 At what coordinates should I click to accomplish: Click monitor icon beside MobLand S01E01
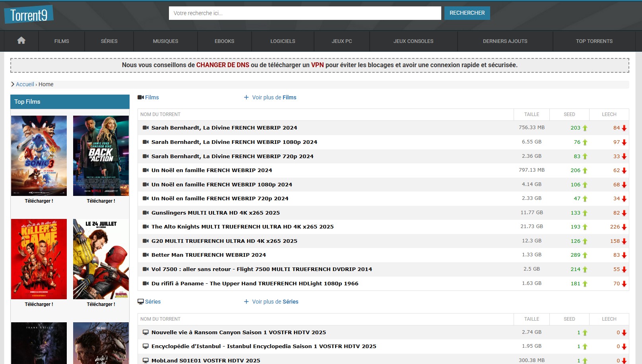(x=145, y=360)
